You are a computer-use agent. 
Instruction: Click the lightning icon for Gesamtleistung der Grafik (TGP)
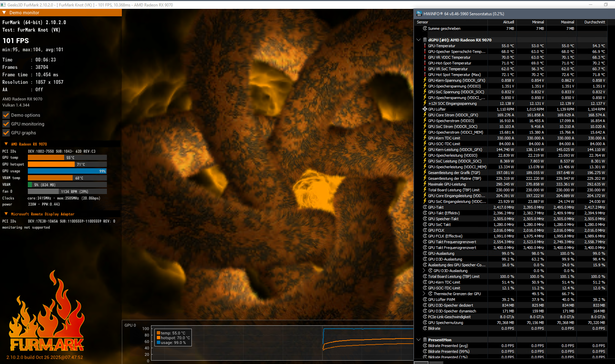(x=425, y=173)
